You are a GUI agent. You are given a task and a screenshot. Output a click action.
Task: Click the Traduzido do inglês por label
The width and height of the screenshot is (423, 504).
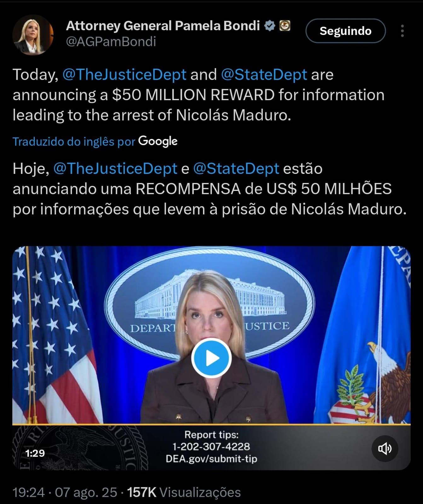click(74, 142)
